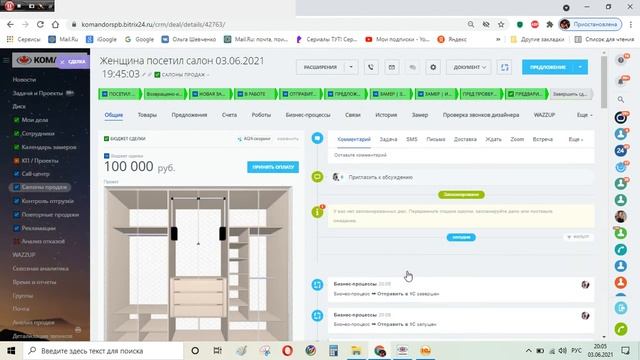This screenshot has width=640, height=360.
Task: Bookmark this page with the star icon
Action: coord(501,24)
